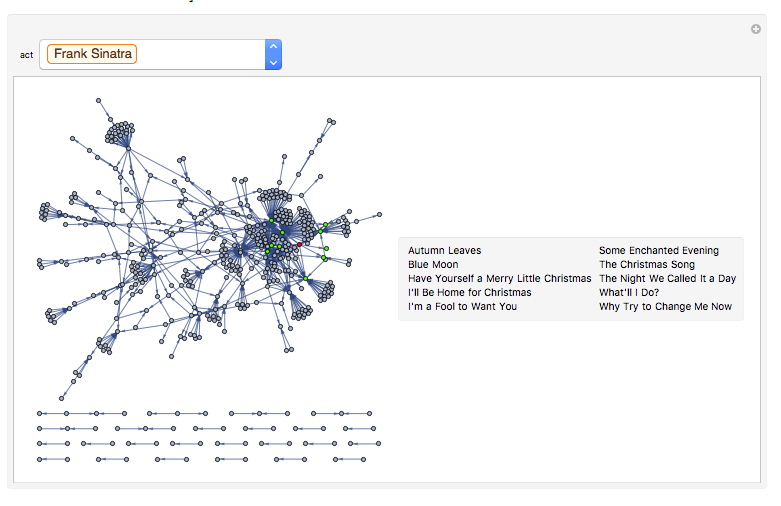Select Why Try to Change Me Now

[x=665, y=306]
